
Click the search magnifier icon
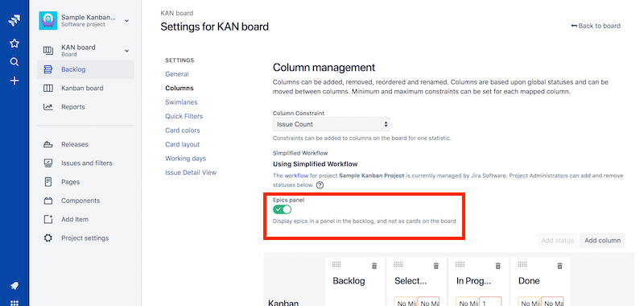pyautogui.click(x=14, y=62)
